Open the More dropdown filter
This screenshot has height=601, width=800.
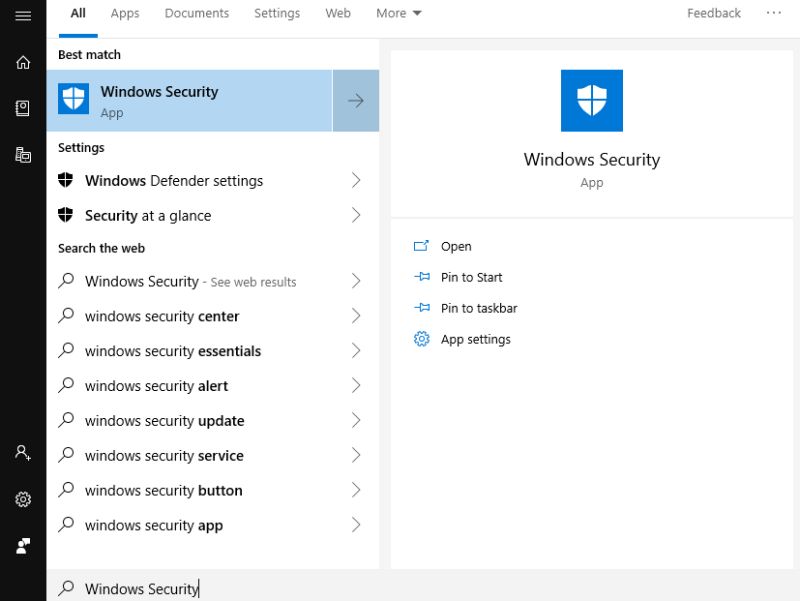[398, 13]
